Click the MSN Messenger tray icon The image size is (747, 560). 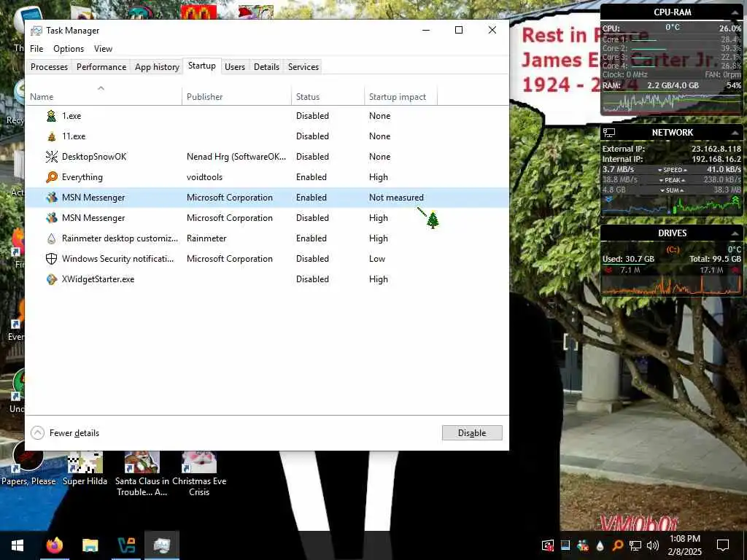pos(583,545)
